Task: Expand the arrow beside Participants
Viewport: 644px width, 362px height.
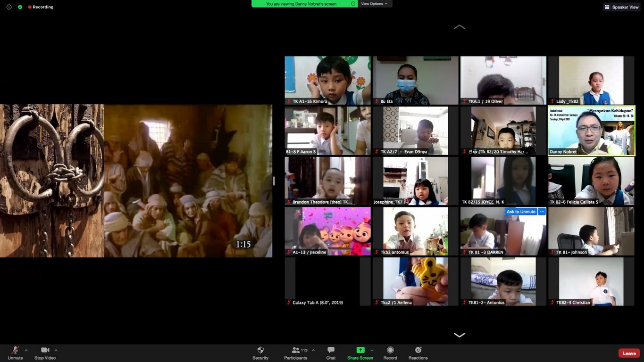Action: pos(313,350)
